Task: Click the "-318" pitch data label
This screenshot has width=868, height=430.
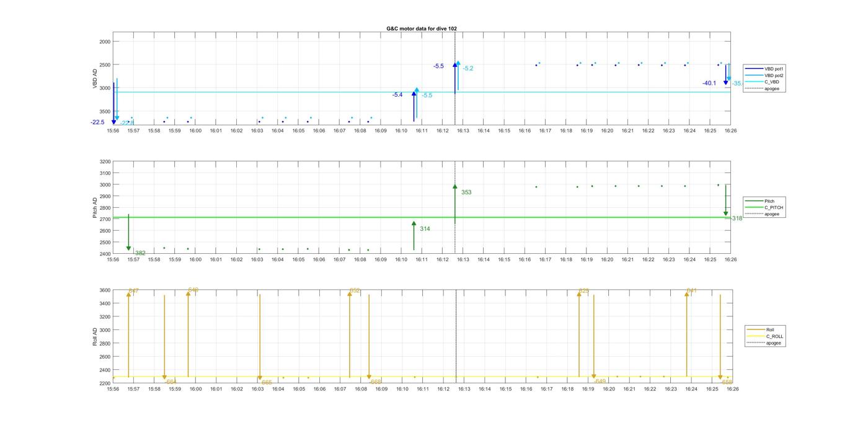Action: (736, 218)
